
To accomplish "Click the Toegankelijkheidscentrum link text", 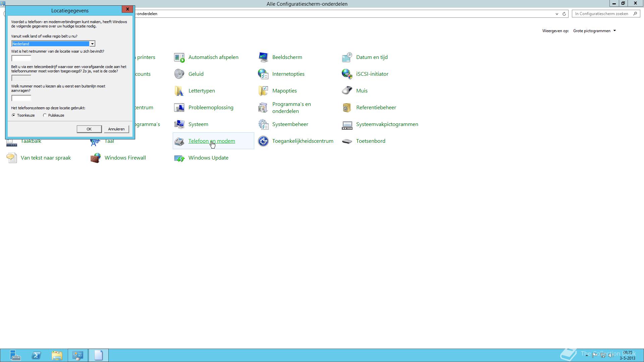I will click(303, 141).
